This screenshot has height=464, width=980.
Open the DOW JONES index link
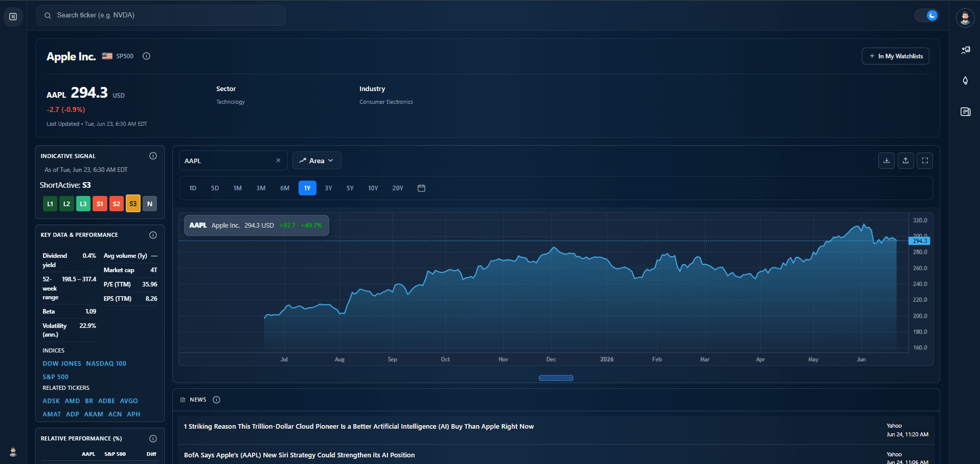[62, 364]
